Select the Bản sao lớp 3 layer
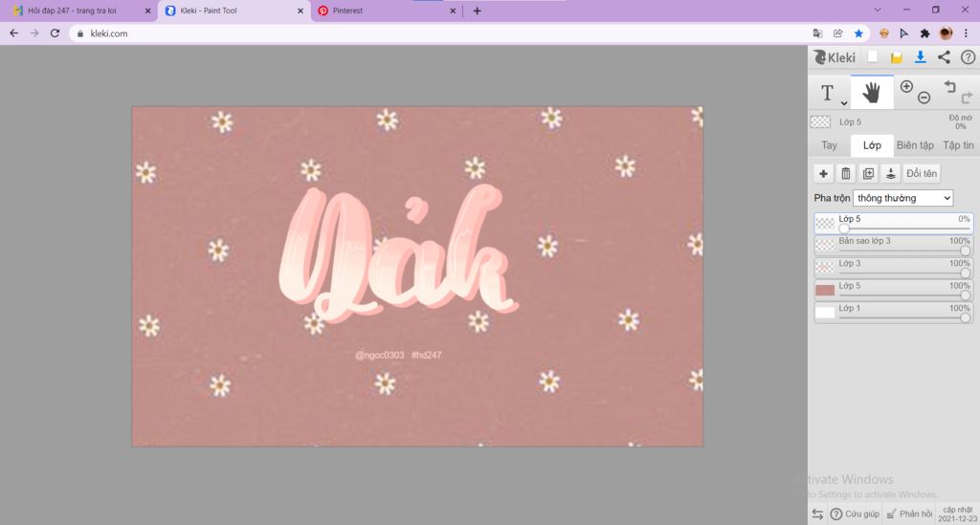 point(894,246)
